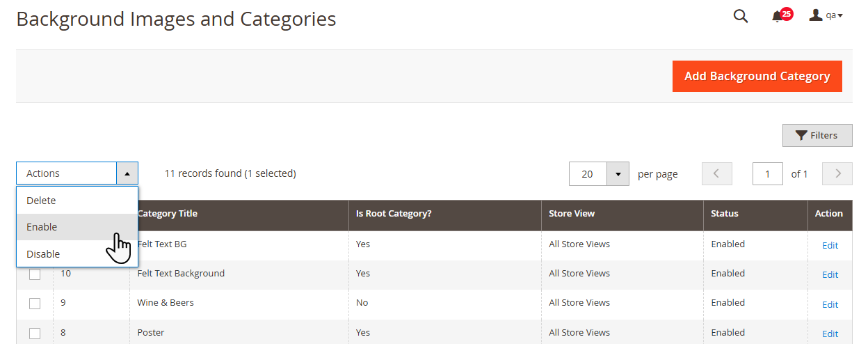The width and height of the screenshot is (868, 344).
Task: Tick checkbox for row ID 10
Action: tap(35, 274)
